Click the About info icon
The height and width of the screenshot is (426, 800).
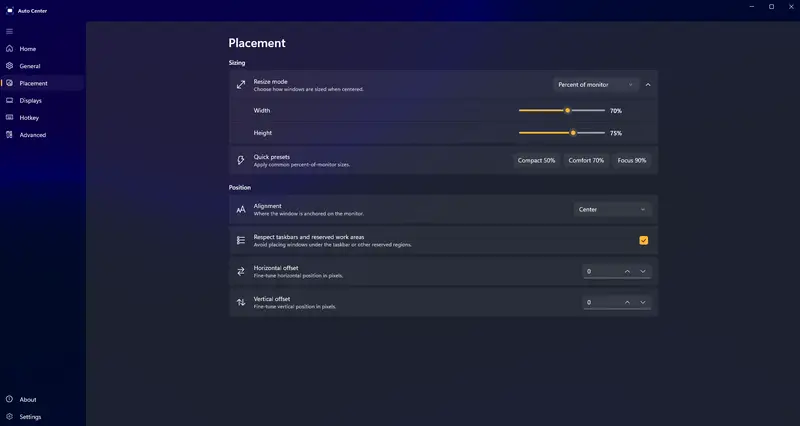(9, 399)
